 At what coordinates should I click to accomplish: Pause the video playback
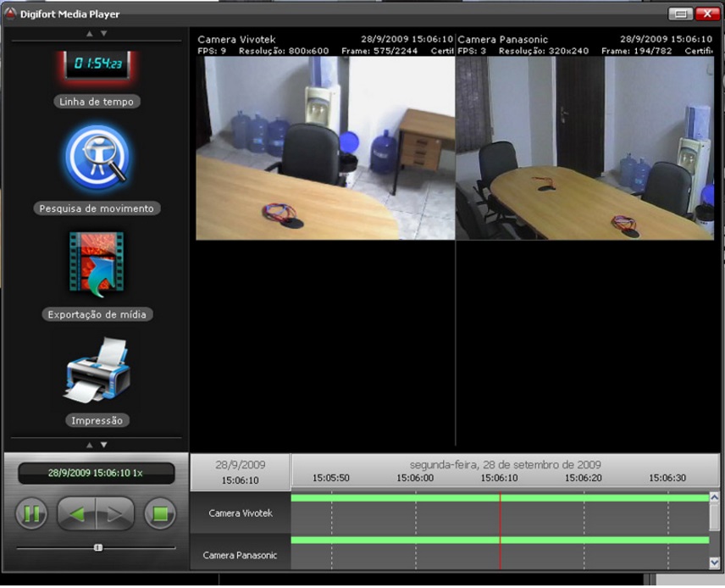click(31, 513)
